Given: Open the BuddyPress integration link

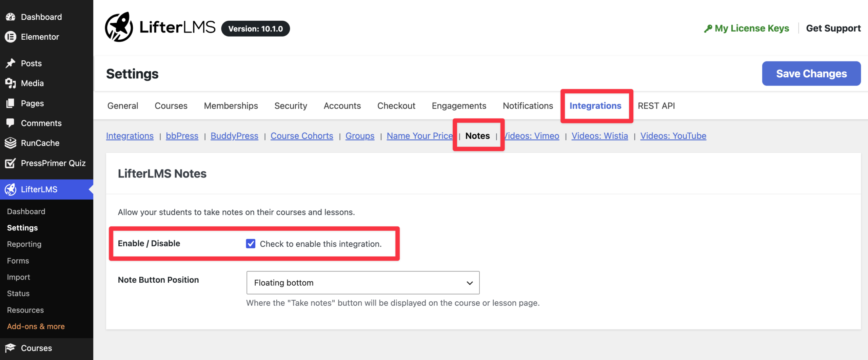Looking at the screenshot, I should [234, 136].
